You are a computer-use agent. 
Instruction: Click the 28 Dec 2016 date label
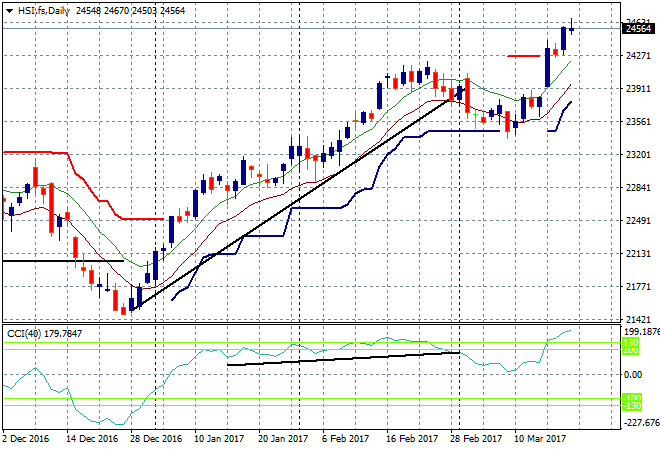click(x=156, y=439)
